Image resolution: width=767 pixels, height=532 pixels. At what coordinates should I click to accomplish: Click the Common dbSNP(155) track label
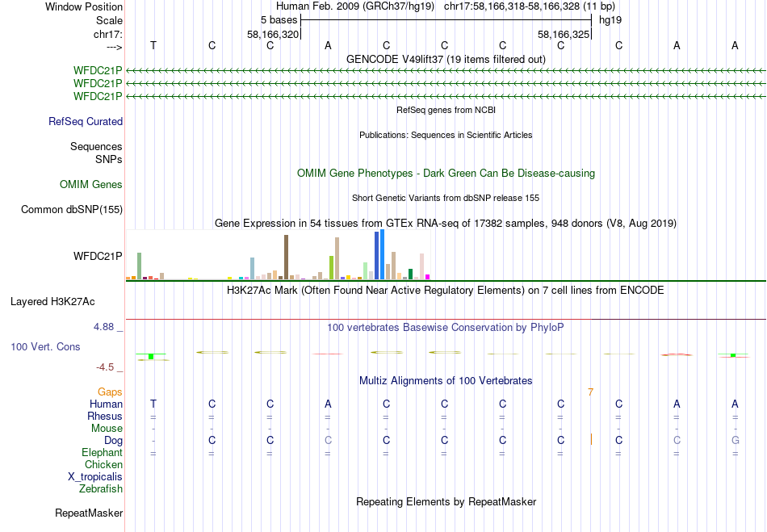pyautogui.click(x=71, y=209)
